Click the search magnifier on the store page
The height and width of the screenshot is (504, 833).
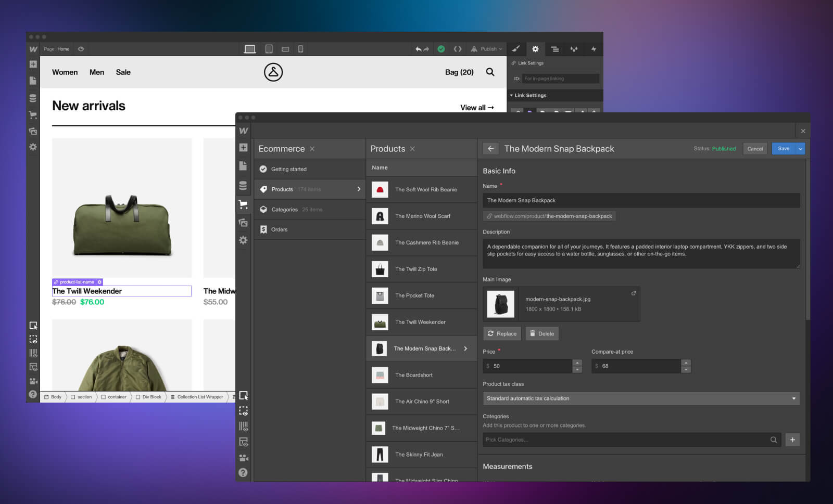(x=490, y=72)
